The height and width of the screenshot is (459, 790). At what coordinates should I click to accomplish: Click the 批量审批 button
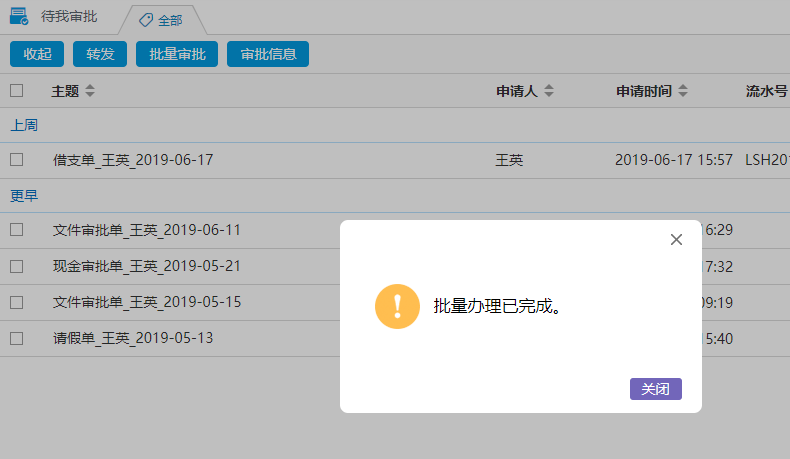(177, 54)
